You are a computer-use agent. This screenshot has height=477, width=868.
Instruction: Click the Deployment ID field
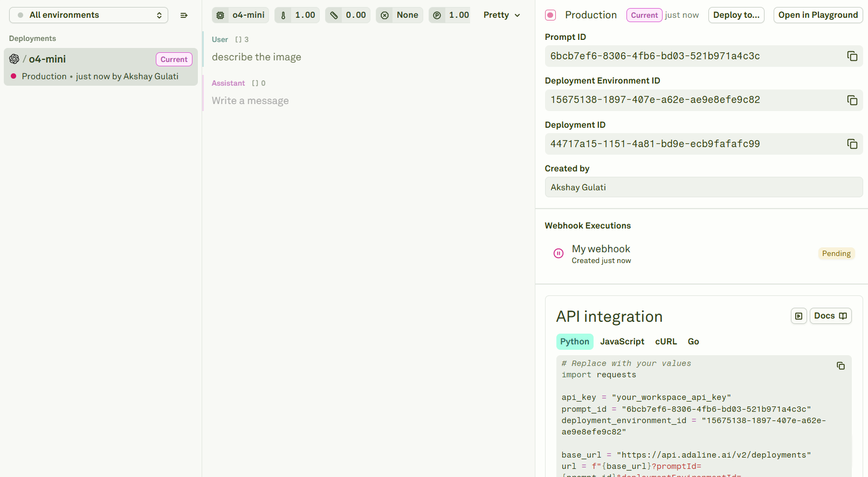coord(704,144)
